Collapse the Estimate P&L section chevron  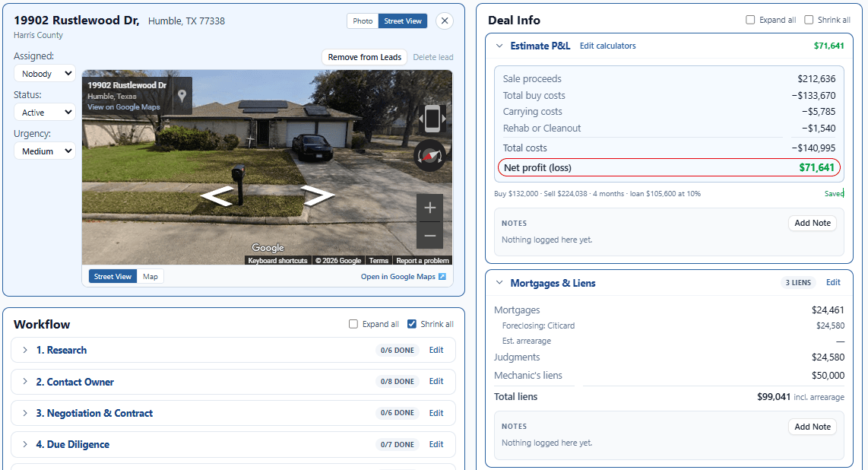click(499, 46)
